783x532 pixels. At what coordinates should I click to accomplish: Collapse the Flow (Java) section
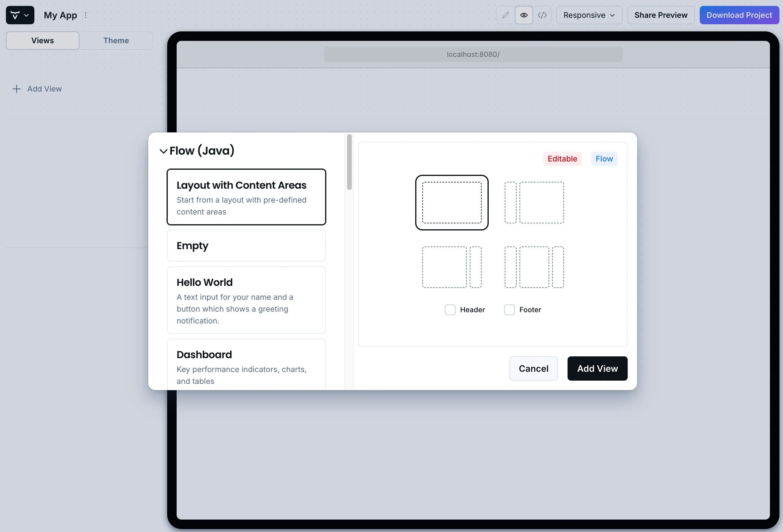pyautogui.click(x=163, y=151)
